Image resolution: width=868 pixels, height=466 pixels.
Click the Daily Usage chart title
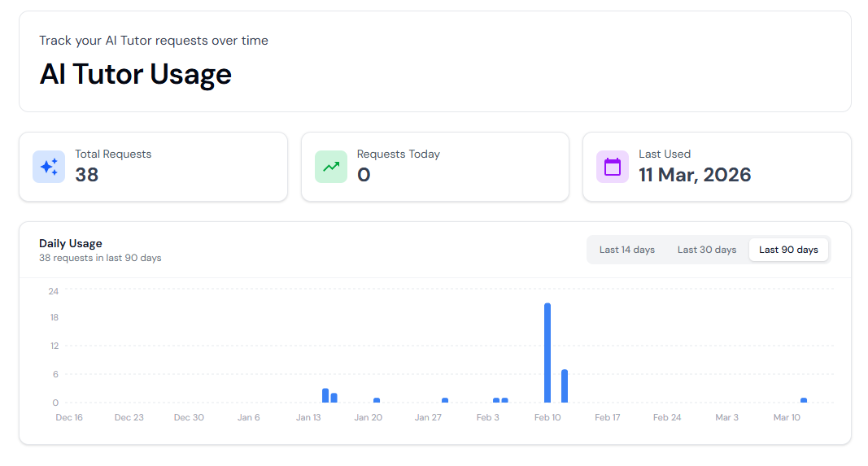[71, 243]
